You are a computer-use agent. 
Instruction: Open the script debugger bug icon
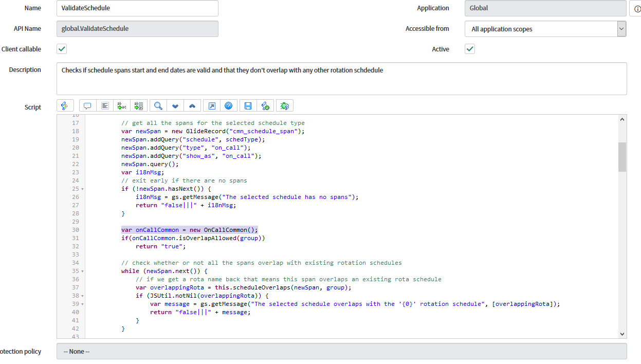tap(285, 106)
